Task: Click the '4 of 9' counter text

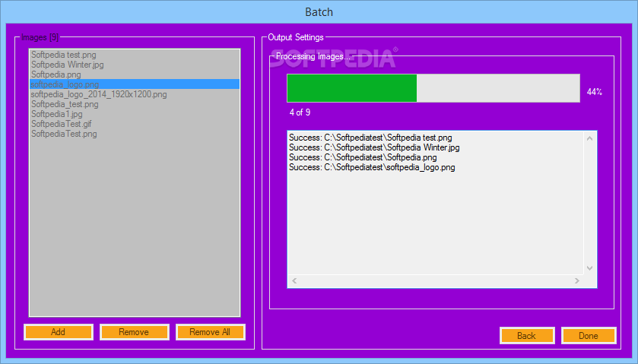Action: click(300, 112)
